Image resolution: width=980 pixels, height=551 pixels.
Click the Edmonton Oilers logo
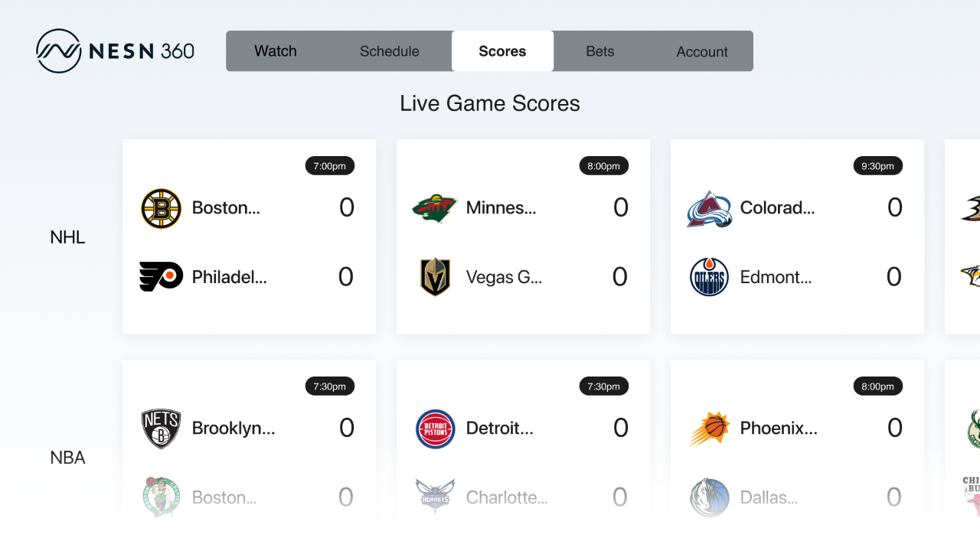[710, 277]
